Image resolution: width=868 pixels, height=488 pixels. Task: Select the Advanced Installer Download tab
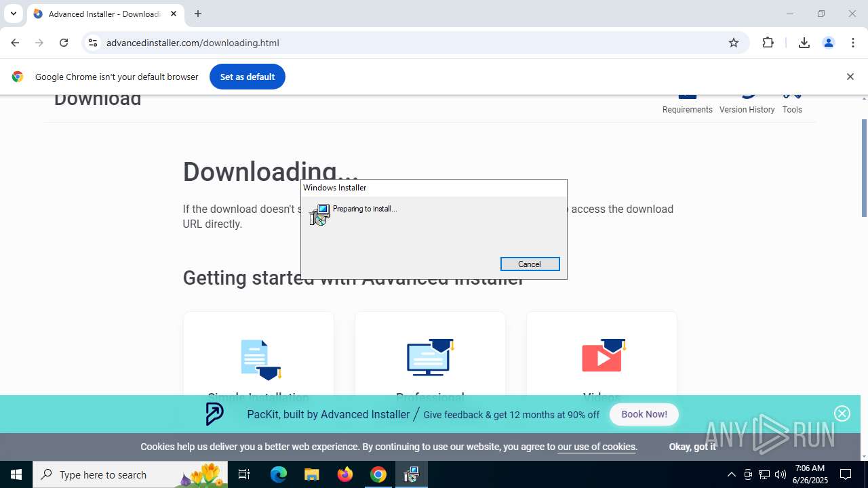104,14
